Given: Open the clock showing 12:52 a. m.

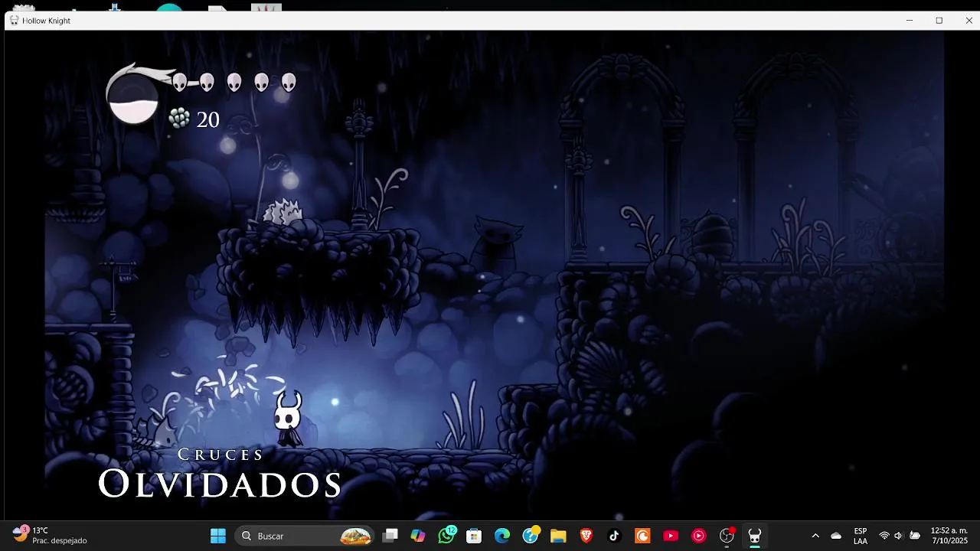Looking at the screenshot, I should point(949,536).
